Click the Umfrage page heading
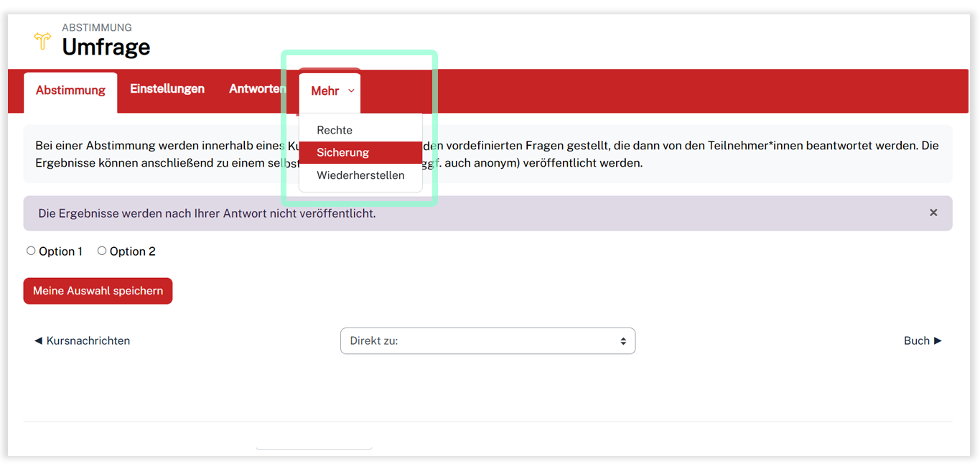The image size is (980, 474). (x=106, y=47)
